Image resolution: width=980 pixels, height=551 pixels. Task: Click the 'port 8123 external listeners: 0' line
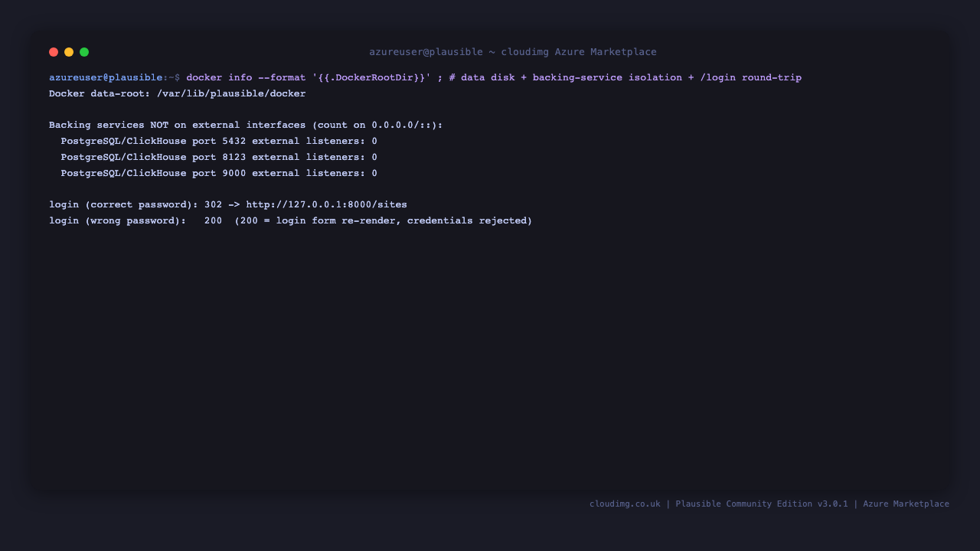[x=219, y=157]
